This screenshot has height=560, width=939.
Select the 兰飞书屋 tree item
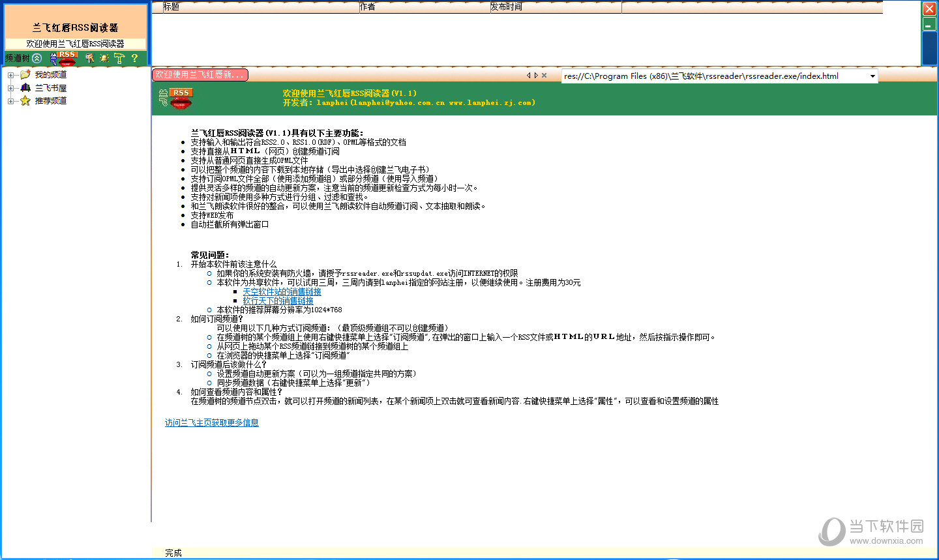[51, 88]
